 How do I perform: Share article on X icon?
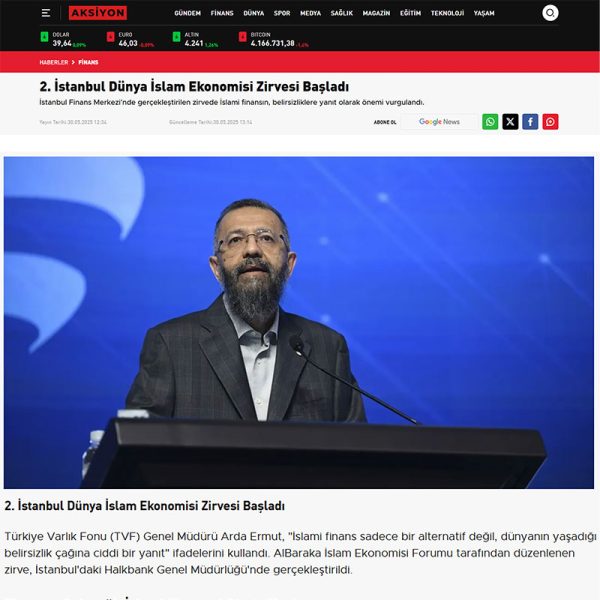pyautogui.click(x=510, y=122)
